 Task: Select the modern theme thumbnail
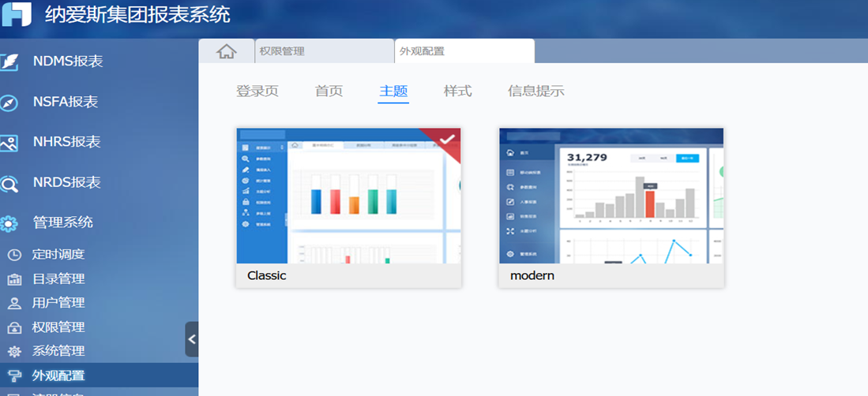611,196
